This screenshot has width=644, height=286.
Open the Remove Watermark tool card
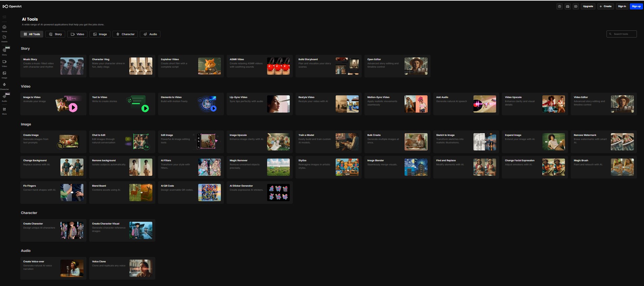(603, 142)
